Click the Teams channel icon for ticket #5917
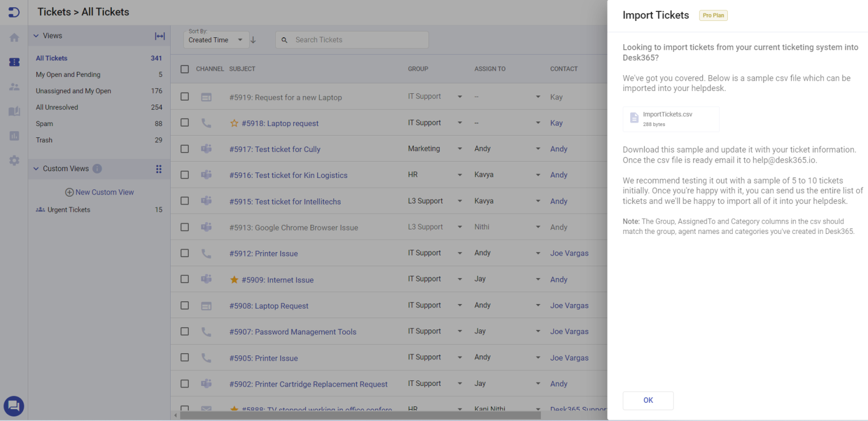This screenshot has height=421, width=868. 206,149
